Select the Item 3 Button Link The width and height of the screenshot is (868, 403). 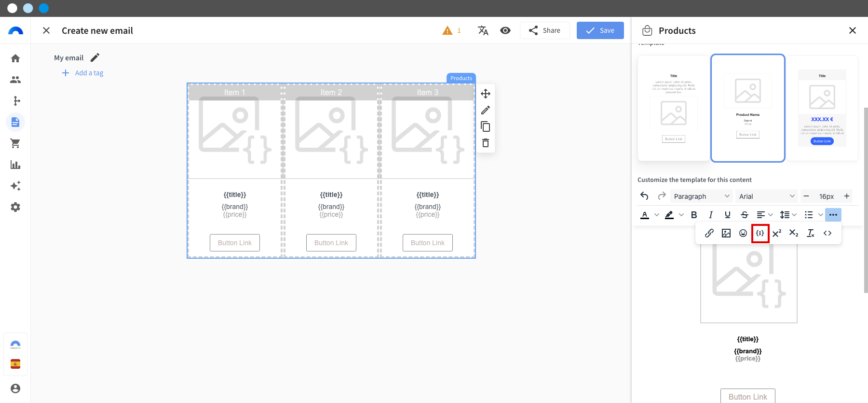[428, 243]
